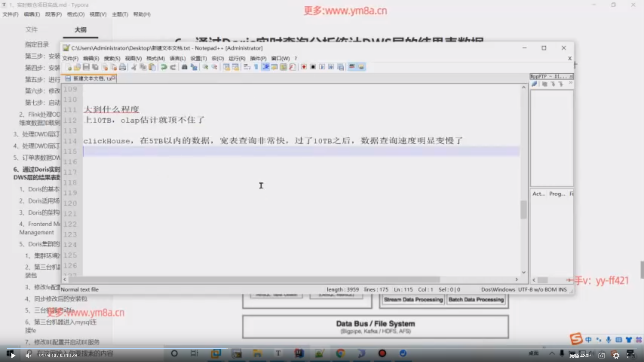The width and height of the screenshot is (644, 362).
Task: Switch to 文件 tab in Typora sidebar
Action: (31, 29)
